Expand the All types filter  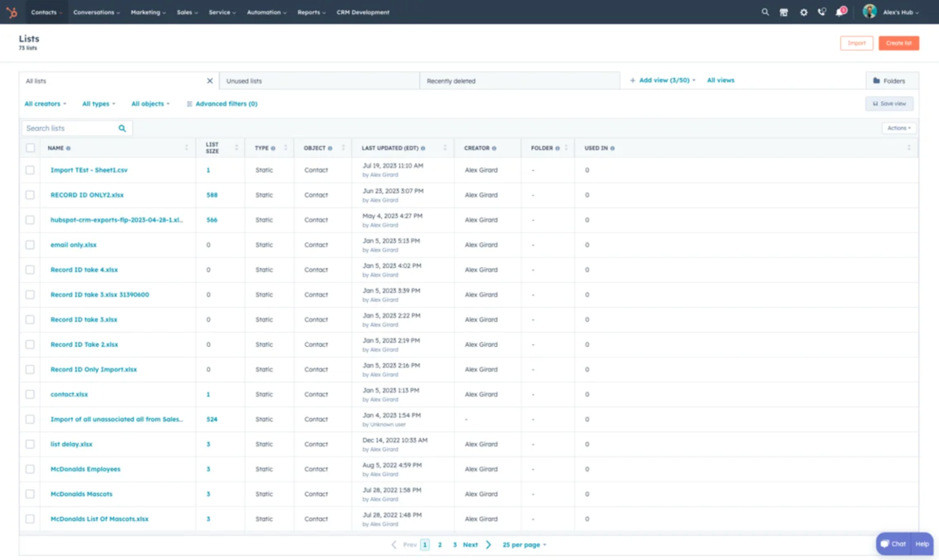[99, 104]
